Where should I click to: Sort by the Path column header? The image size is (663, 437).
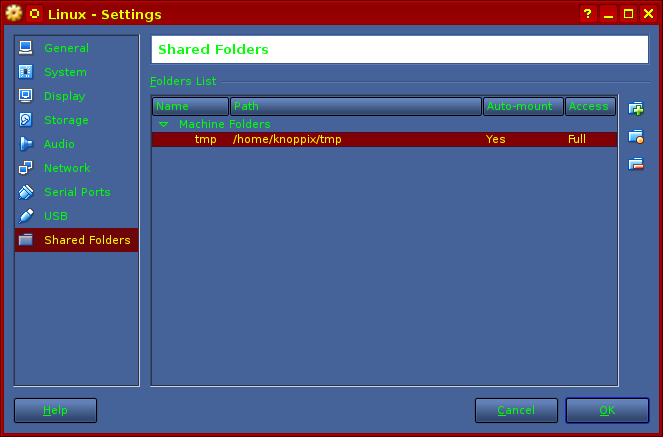click(356, 107)
